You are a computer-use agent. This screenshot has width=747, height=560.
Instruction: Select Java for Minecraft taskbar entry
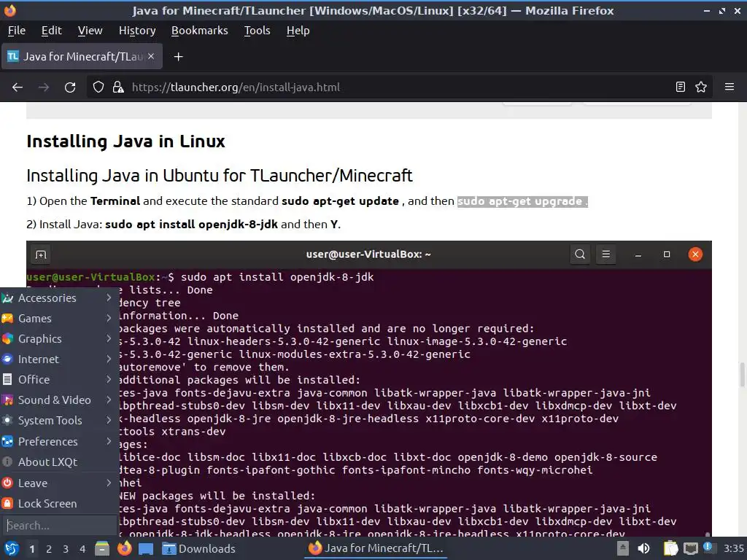click(x=376, y=548)
